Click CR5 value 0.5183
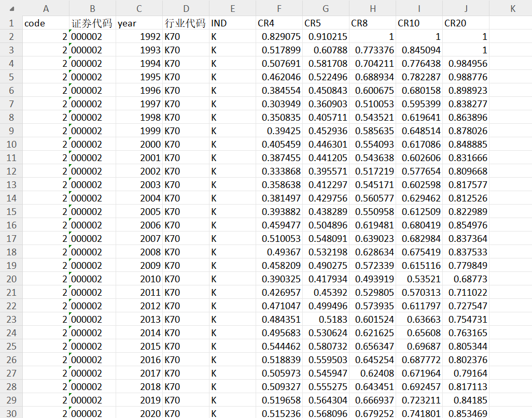Image resolution: width=532 pixels, height=418 pixels. pyautogui.click(x=326, y=320)
